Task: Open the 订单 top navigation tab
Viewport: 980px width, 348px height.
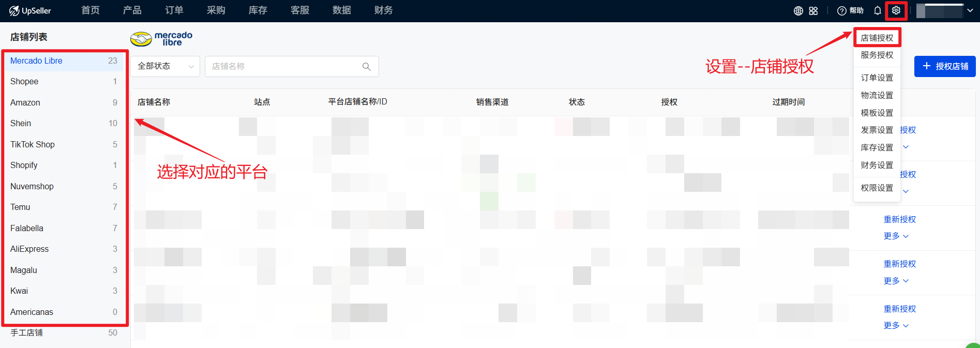Action: (174, 10)
